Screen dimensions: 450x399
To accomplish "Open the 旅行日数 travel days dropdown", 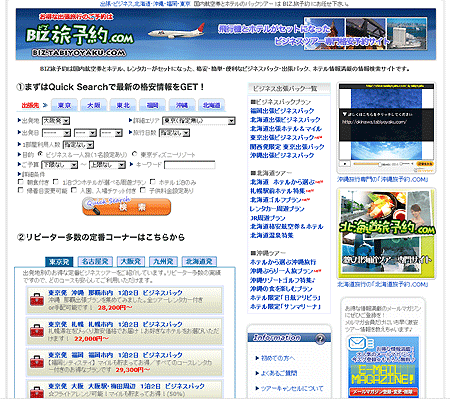I will point(174,133).
